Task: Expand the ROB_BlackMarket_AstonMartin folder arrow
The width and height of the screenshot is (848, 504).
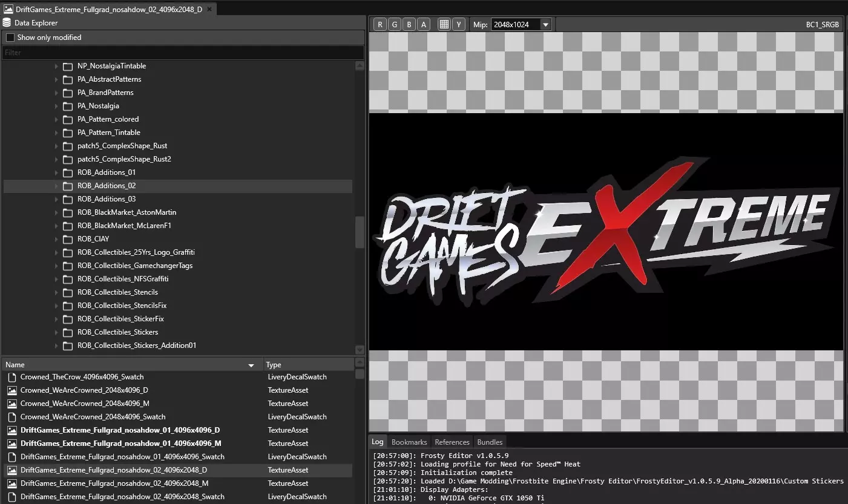Action: (x=56, y=212)
